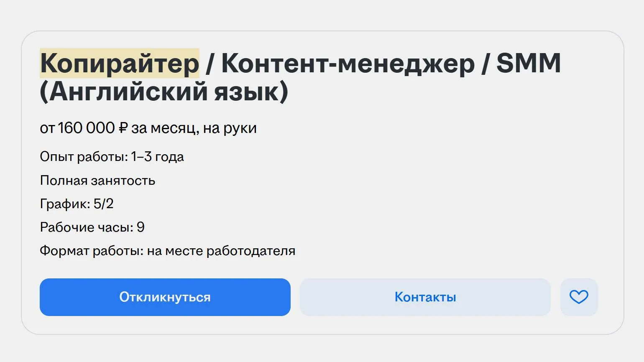Image resolution: width=644 pixels, height=362 pixels.
Task: Click the за месяц text in salary row
Action: pos(165,128)
